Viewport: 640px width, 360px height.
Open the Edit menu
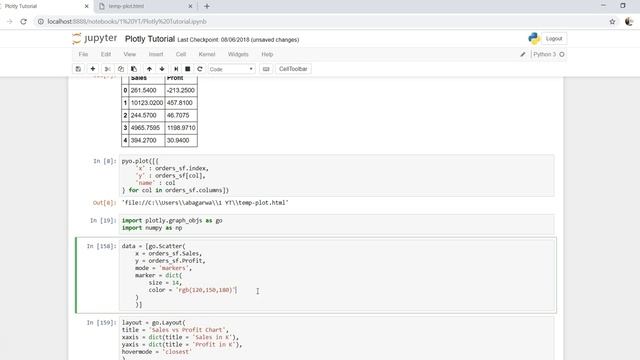pyautogui.click(x=106, y=54)
